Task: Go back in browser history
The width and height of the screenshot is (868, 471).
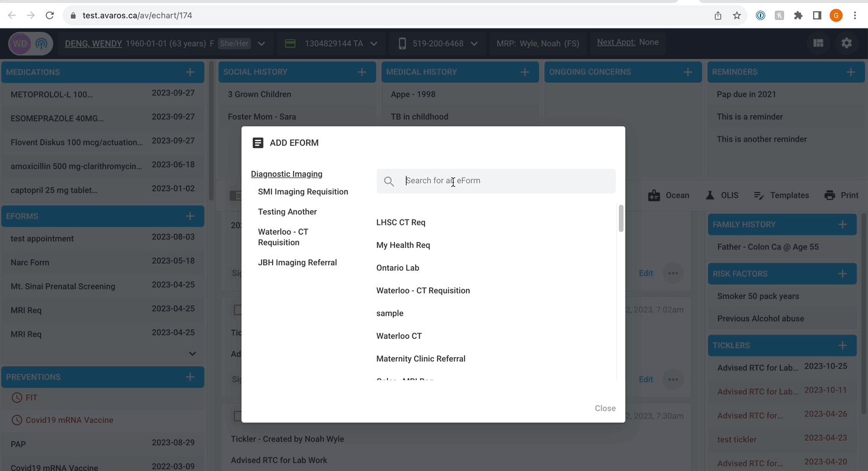Action: point(12,15)
